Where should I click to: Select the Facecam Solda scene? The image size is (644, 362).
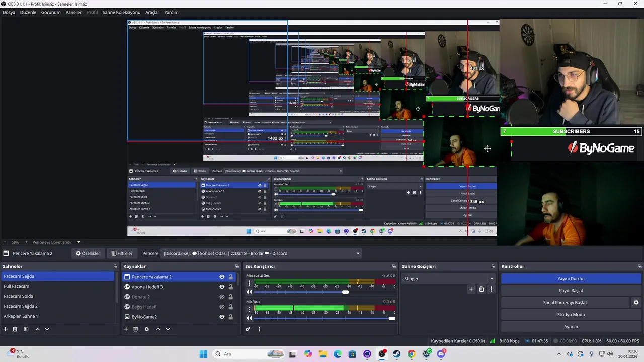click(57, 296)
